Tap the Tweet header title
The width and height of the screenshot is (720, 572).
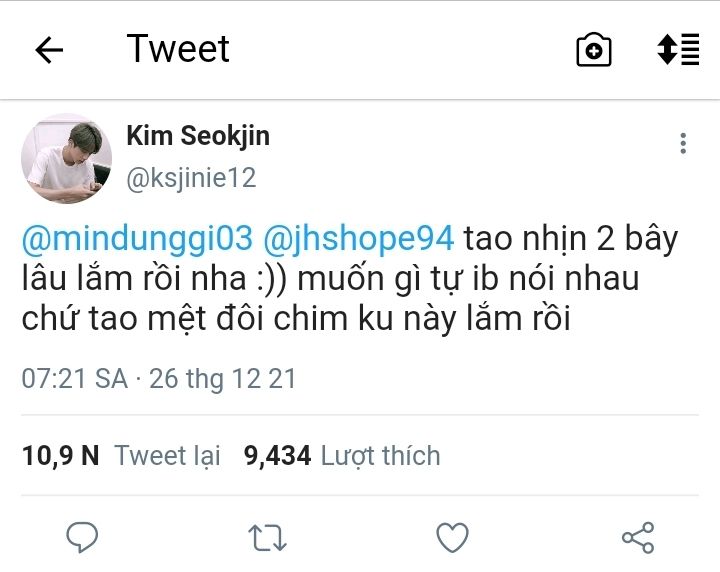(x=178, y=49)
